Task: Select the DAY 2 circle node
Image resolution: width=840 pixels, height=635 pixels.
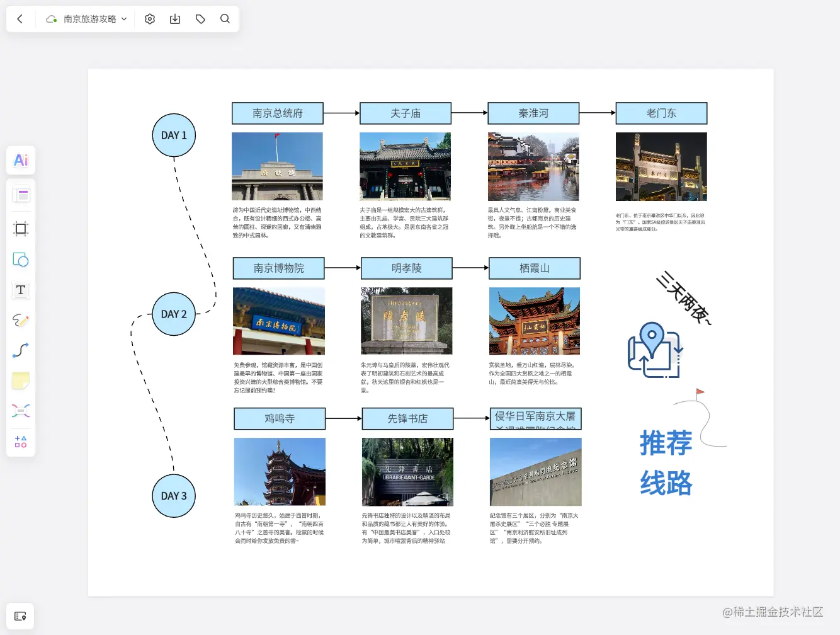Action: (174, 314)
